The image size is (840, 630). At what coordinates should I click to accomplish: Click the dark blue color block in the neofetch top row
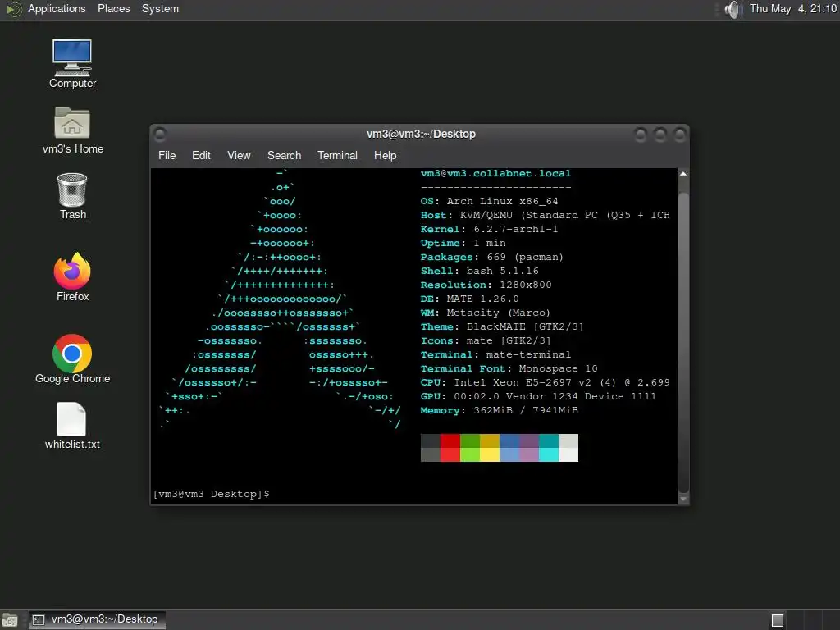tap(509, 441)
